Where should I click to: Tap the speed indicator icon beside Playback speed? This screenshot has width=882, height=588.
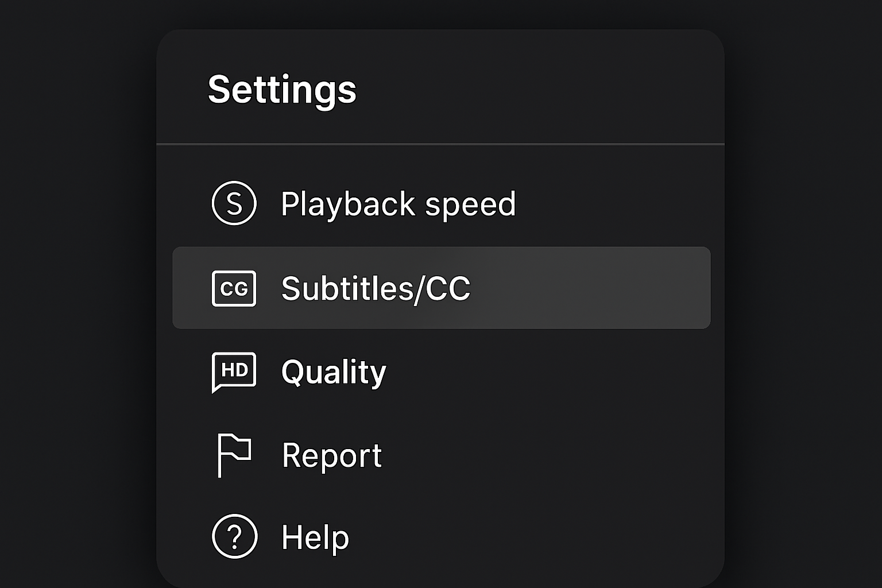234,203
